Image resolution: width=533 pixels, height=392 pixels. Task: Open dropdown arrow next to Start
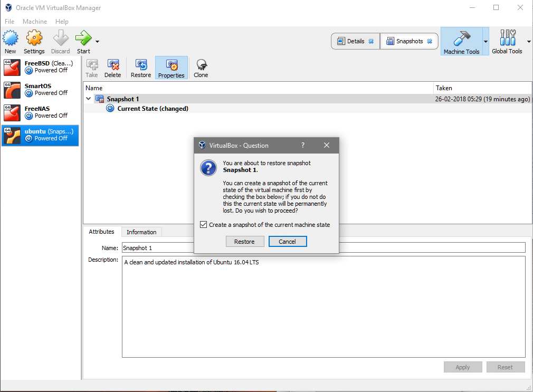pos(97,41)
